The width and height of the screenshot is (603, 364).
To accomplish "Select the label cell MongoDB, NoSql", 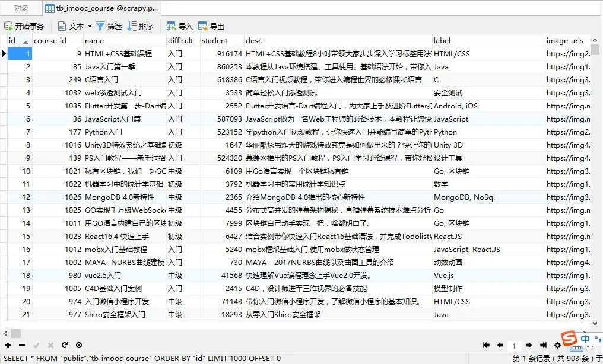I will coord(489,197).
